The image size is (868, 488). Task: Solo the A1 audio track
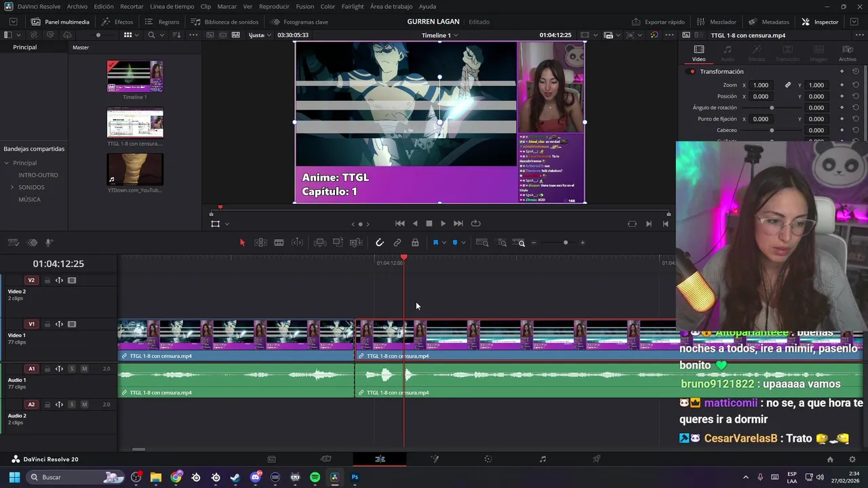click(72, 369)
